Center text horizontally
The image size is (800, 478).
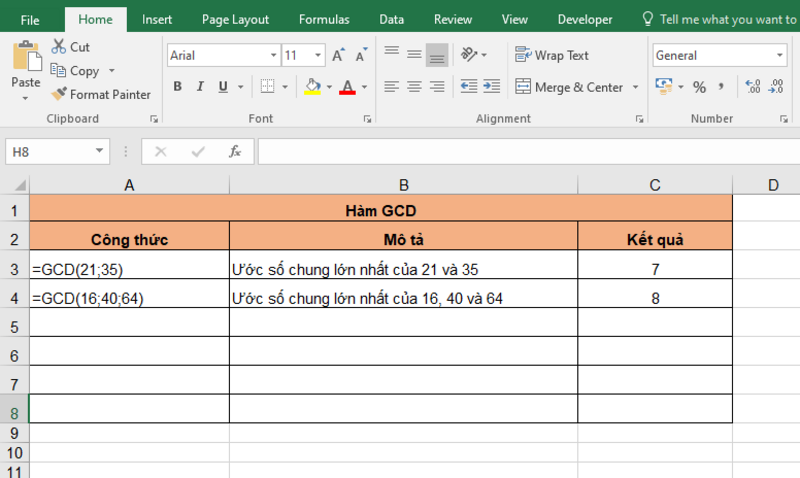coord(414,86)
